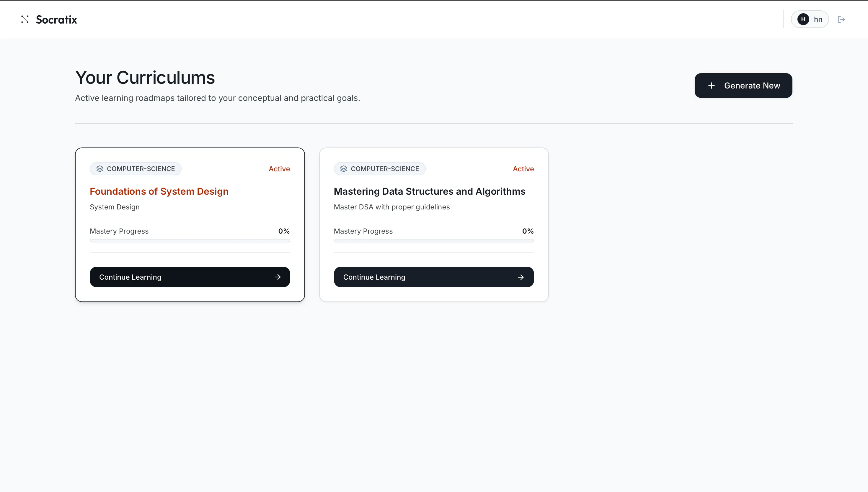
Task: Click 'Master DSA with proper guidelines' text
Action: pos(391,207)
